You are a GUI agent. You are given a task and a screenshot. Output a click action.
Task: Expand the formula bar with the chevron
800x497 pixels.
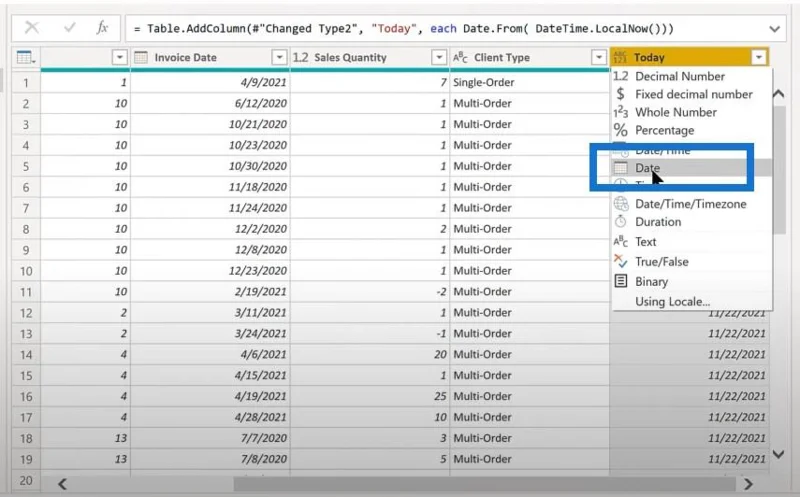774,29
